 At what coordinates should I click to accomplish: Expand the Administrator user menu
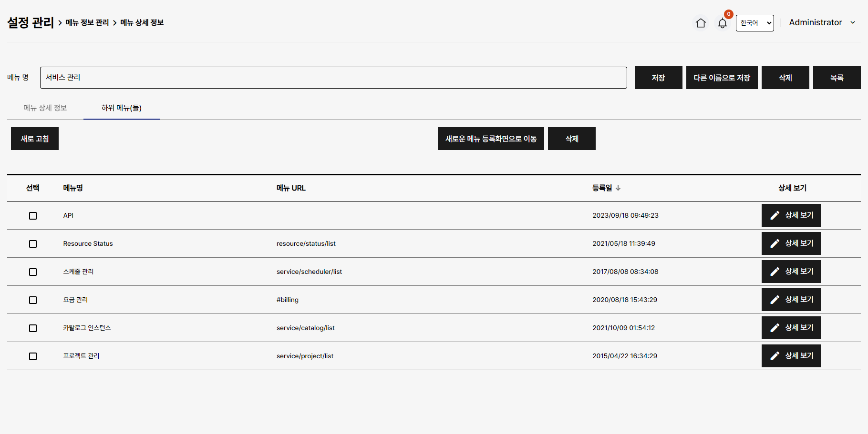click(821, 22)
